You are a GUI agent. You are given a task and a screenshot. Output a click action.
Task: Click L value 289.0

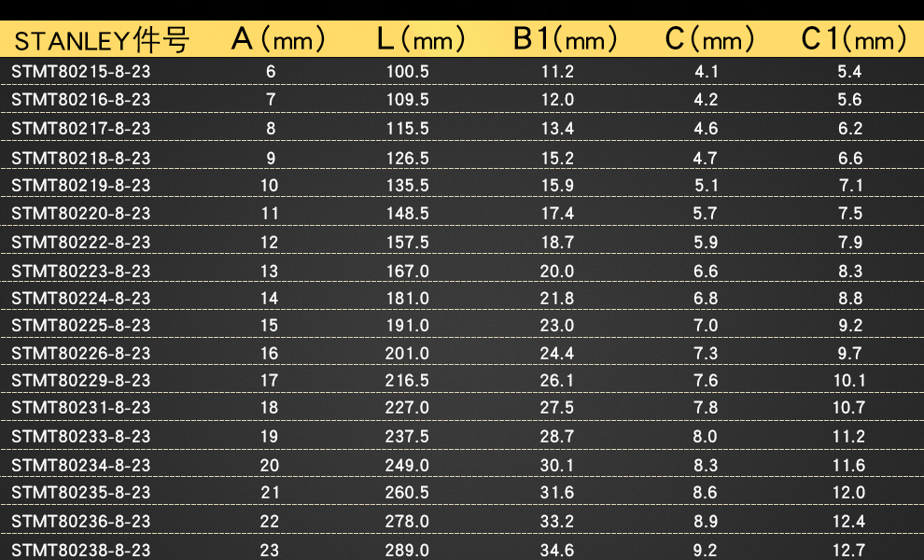point(407,550)
